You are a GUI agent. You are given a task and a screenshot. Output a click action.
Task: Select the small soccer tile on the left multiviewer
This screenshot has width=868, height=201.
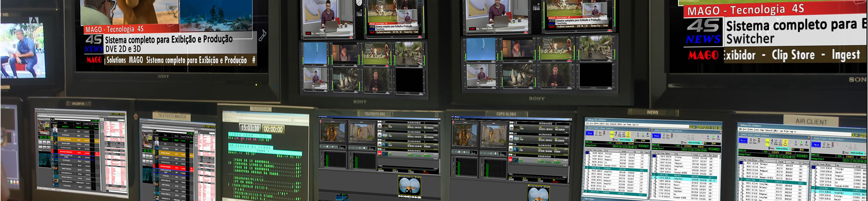[376, 53]
